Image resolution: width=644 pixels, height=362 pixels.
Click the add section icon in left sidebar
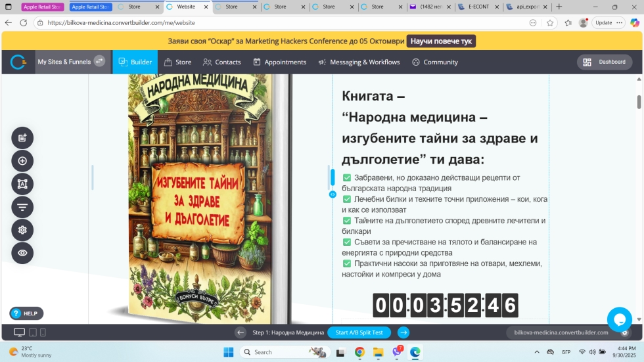22,138
